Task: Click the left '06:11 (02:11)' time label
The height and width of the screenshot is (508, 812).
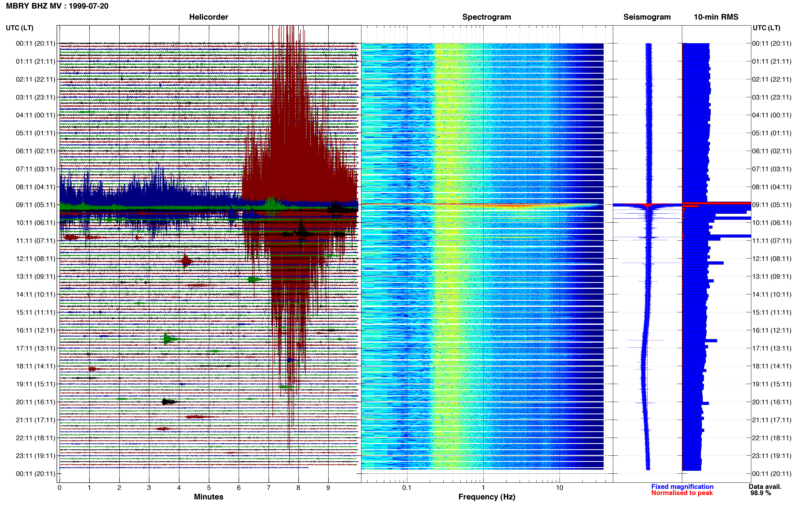Action: (x=36, y=151)
